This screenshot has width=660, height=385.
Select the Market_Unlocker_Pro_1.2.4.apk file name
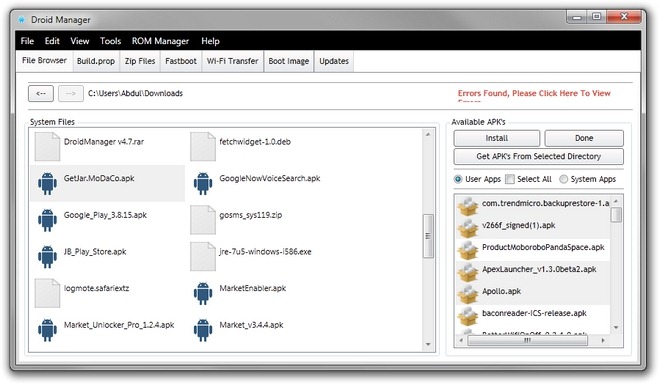pyautogui.click(x=119, y=325)
